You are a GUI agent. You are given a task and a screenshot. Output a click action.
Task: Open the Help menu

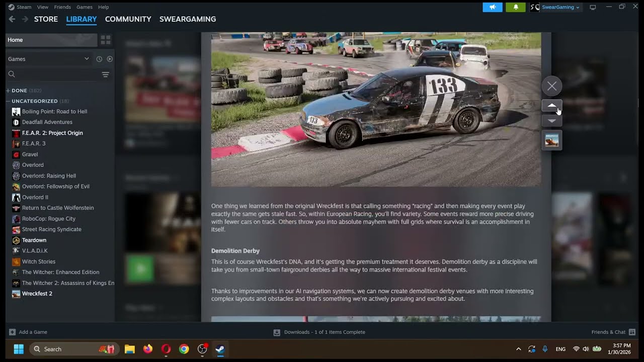tap(103, 7)
